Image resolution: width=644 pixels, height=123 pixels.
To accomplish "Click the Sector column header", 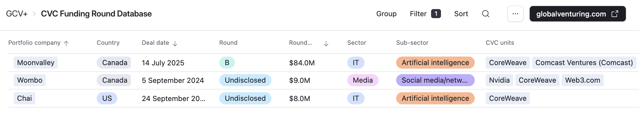I will coord(356,43).
